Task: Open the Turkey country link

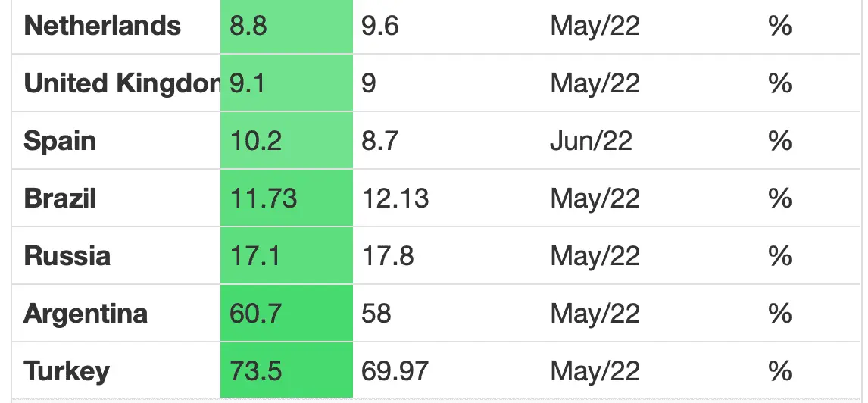Action: click(67, 371)
